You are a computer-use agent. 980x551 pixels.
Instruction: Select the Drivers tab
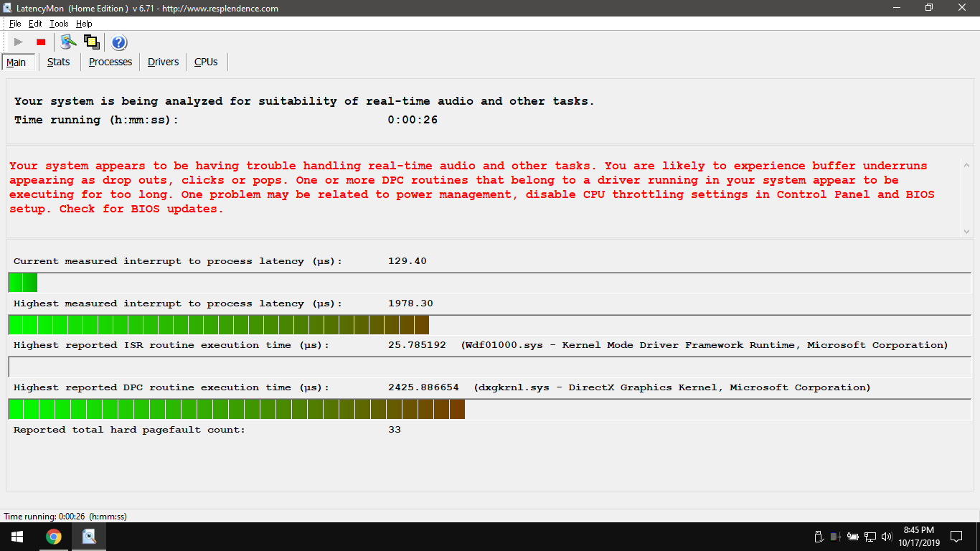(163, 62)
